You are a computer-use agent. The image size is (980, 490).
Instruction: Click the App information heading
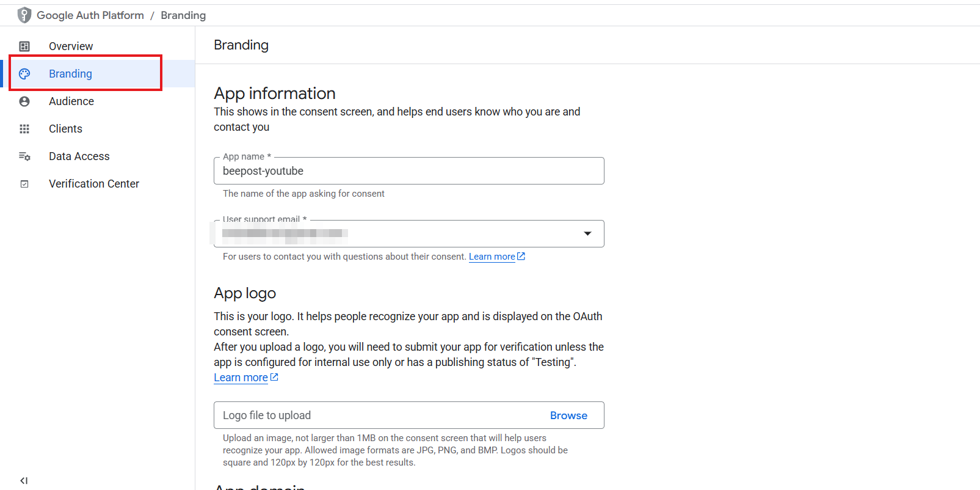[x=275, y=93]
